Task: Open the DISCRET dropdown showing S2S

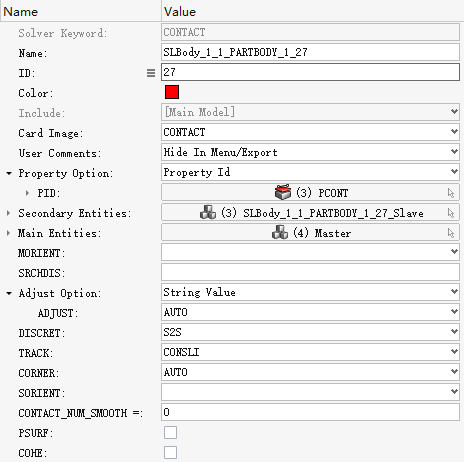Action: pos(310,332)
